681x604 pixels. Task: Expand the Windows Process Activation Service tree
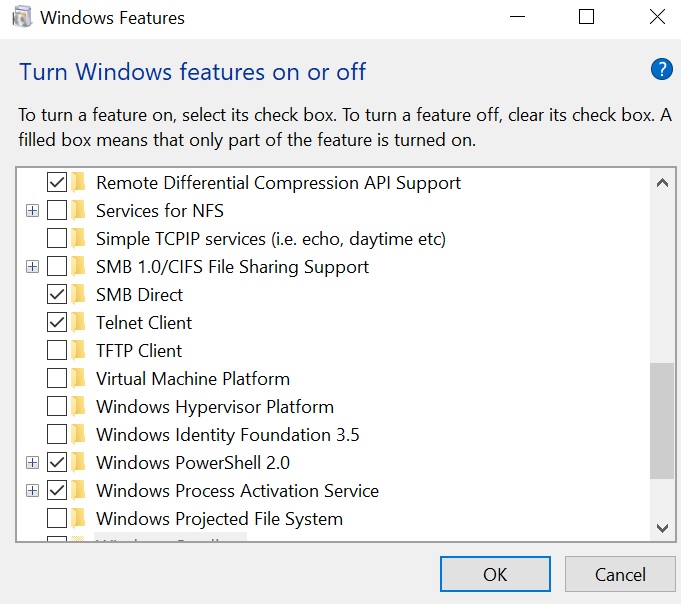[x=32, y=491]
